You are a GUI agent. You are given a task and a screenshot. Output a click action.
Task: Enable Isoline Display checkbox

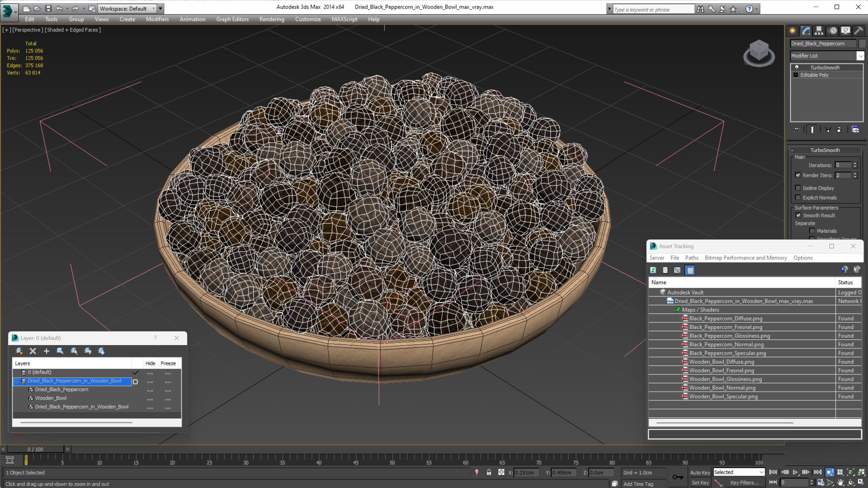click(798, 188)
